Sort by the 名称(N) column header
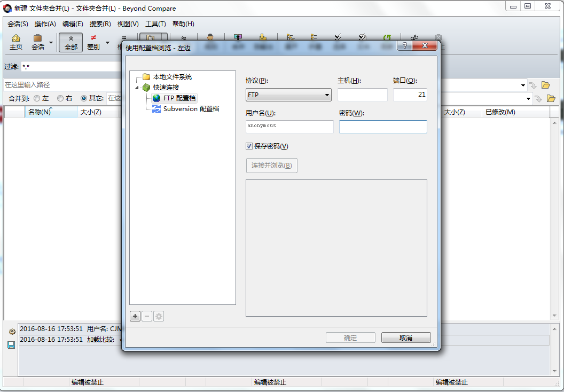564x392 pixels. click(x=51, y=112)
